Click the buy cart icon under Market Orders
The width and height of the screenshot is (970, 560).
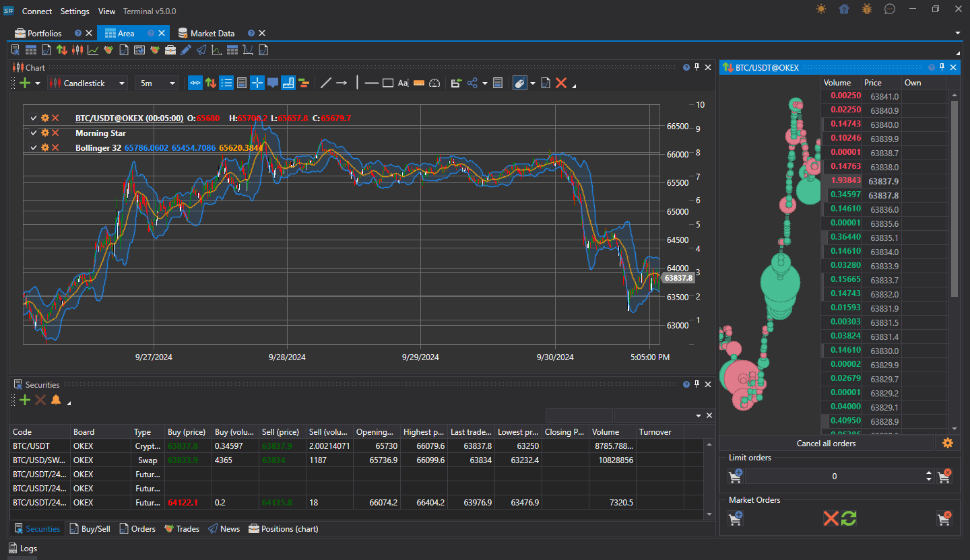(736, 518)
